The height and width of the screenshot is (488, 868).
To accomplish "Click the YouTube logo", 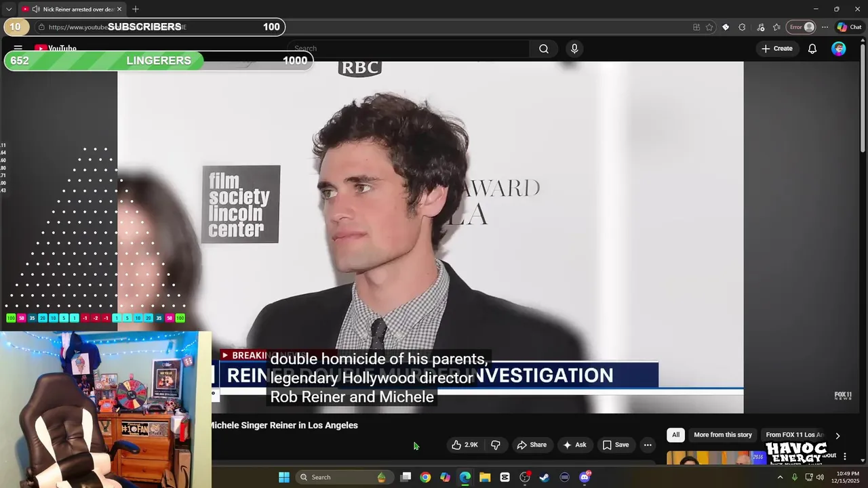I will coord(56,49).
